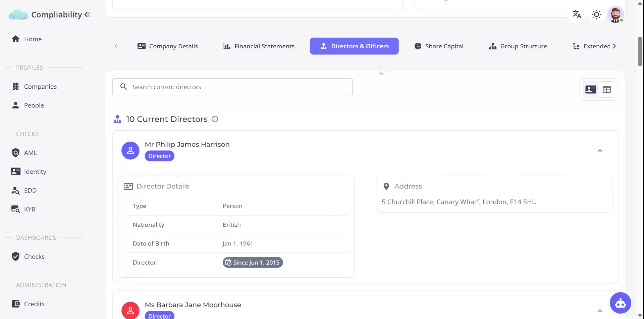Open Credits in administration section
The image size is (644, 319).
34,304
